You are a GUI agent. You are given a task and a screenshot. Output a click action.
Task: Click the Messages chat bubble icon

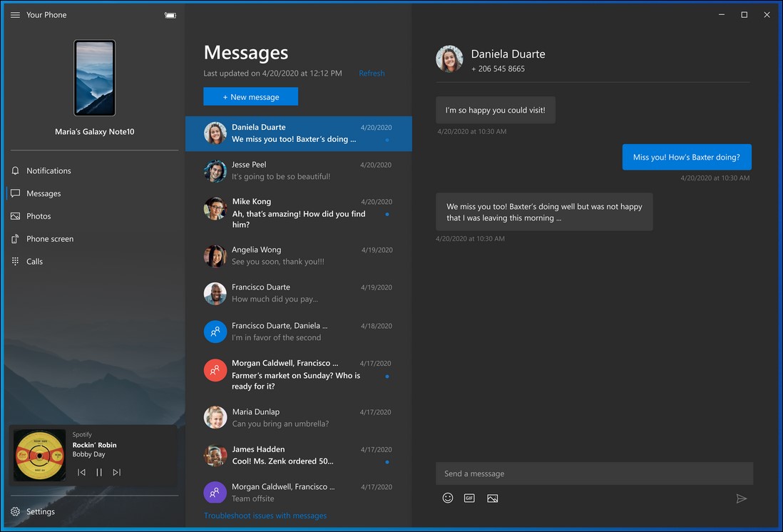pos(16,193)
